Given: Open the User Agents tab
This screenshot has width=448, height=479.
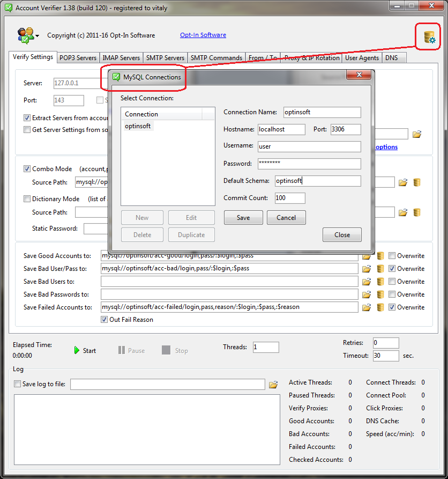Looking at the screenshot, I should pos(362,58).
